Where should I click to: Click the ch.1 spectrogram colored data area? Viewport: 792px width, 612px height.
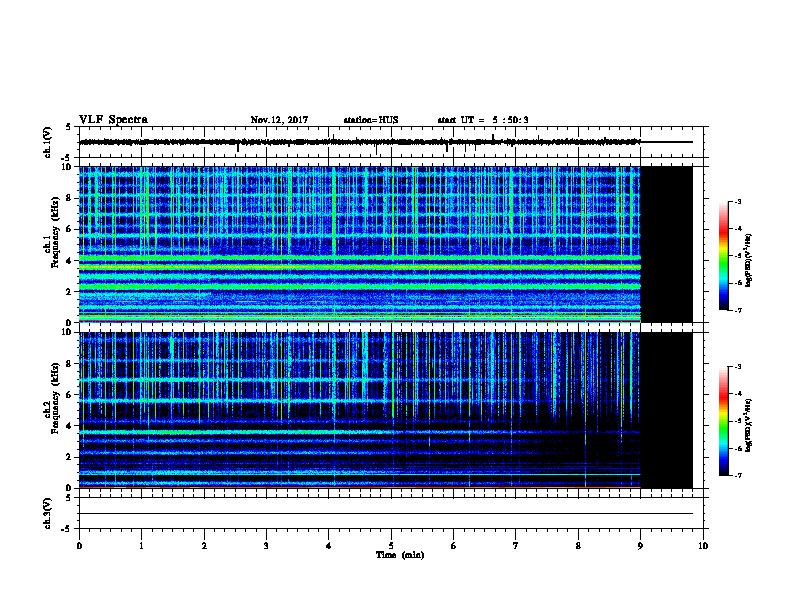[360, 244]
